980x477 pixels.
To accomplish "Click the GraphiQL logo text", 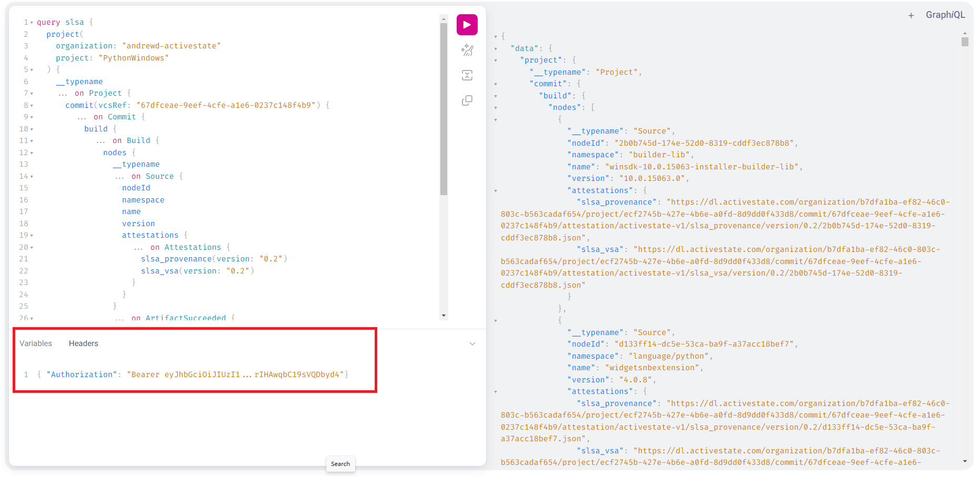I will [x=945, y=15].
